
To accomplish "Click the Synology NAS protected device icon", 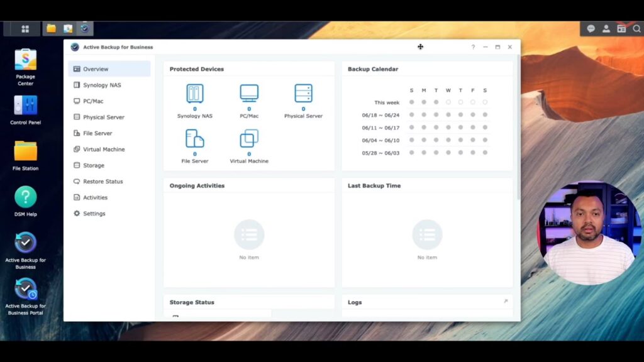I will [x=194, y=94].
